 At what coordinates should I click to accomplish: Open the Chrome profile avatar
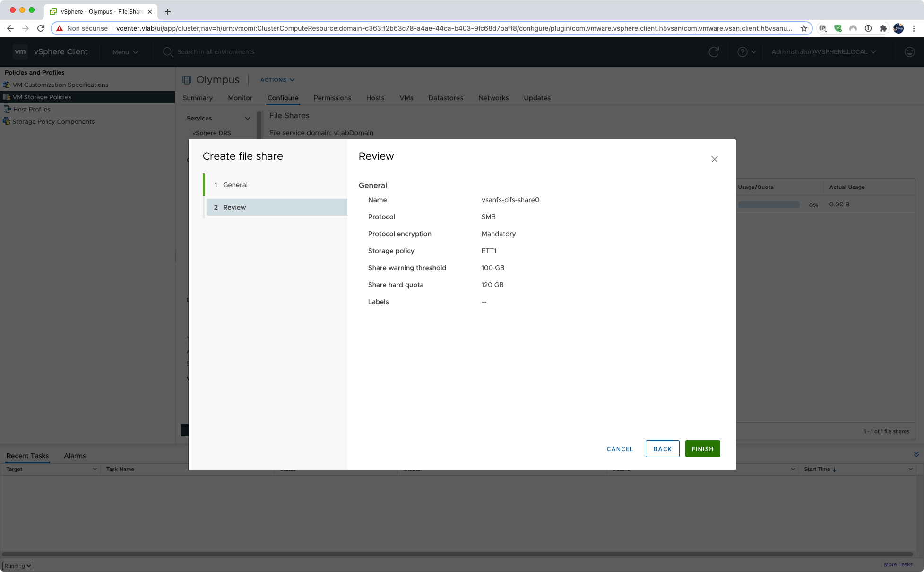898,28
